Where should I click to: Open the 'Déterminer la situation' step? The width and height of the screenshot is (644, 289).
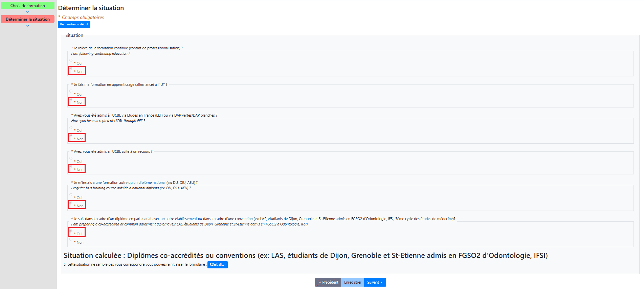click(27, 19)
